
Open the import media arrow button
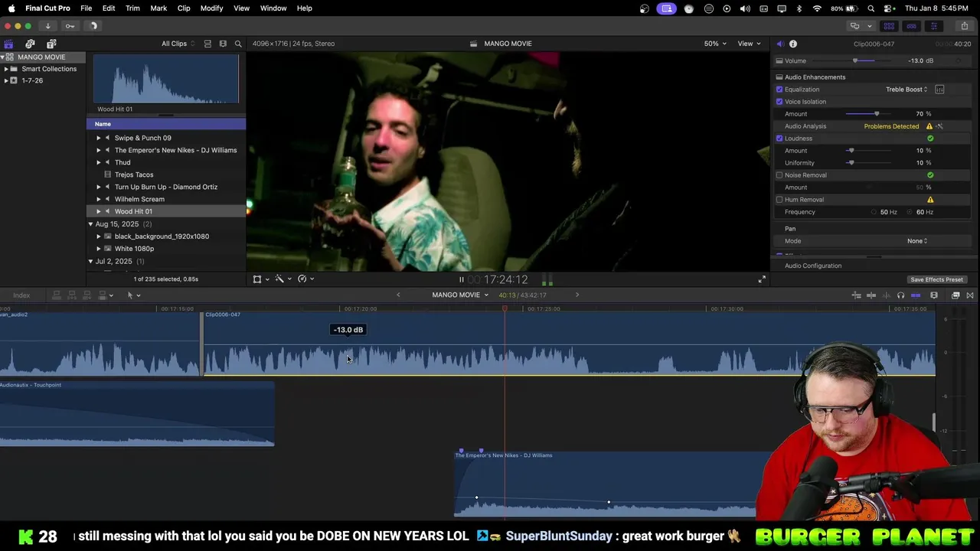coord(47,26)
